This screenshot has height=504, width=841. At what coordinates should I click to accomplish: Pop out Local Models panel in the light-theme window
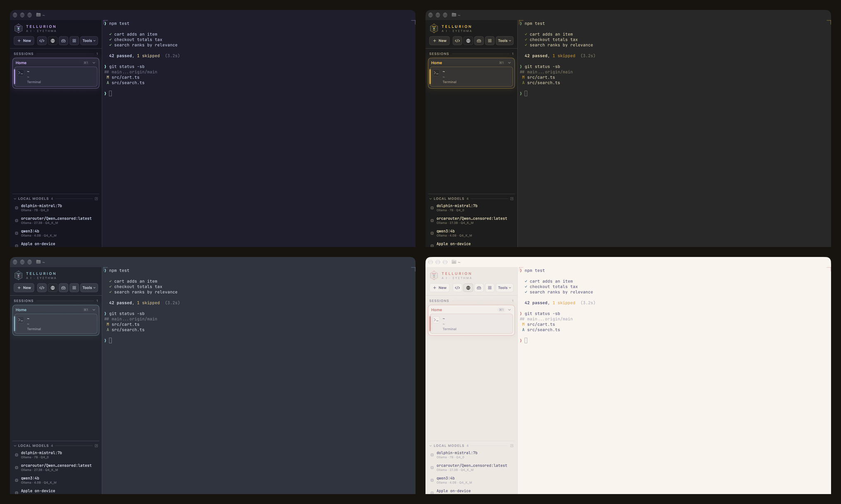[x=512, y=446]
